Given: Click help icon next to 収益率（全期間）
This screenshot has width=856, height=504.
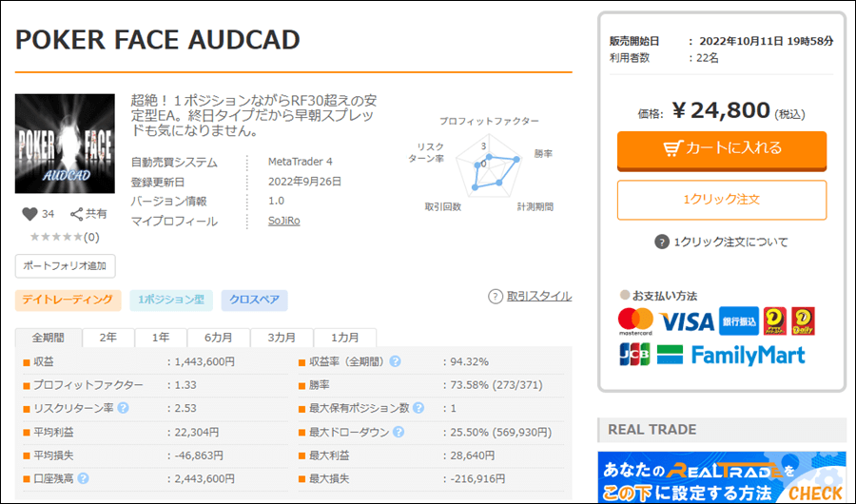Looking at the screenshot, I should click(396, 361).
